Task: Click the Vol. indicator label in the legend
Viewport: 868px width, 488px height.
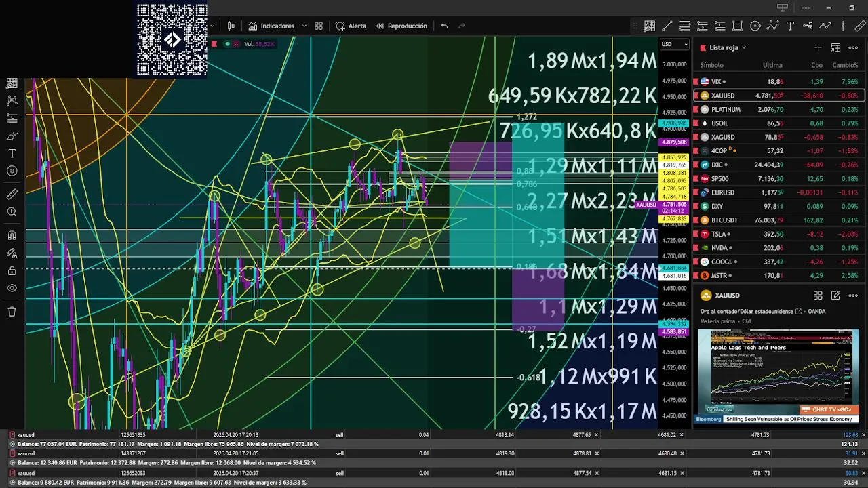Action: coord(259,44)
